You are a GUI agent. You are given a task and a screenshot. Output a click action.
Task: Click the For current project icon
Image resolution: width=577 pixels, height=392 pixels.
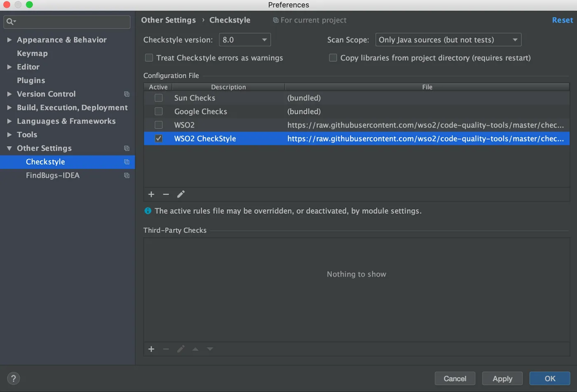[x=275, y=20]
